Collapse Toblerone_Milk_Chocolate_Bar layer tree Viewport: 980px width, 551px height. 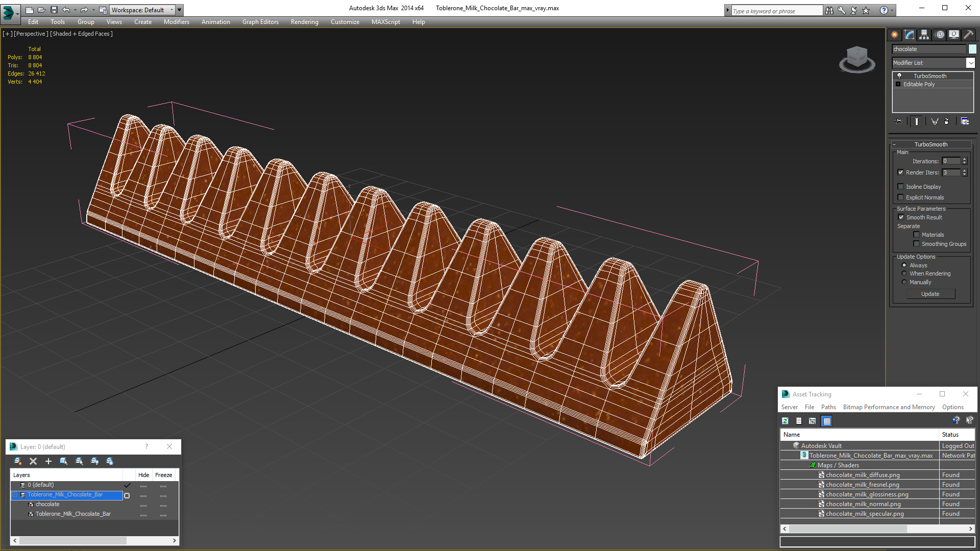click(x=15, y=495)
